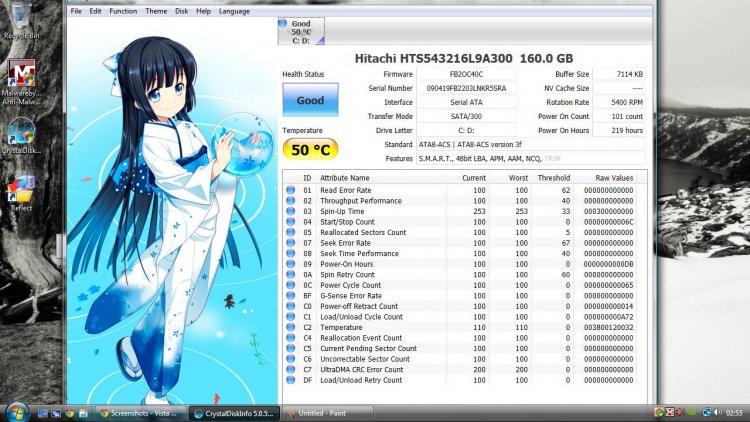Image resolution: width=750 pixels, height=422 pixels.
Task: Click the status icon for Read Error Rate
Action: pyautogui.click(x=290, y=190)
